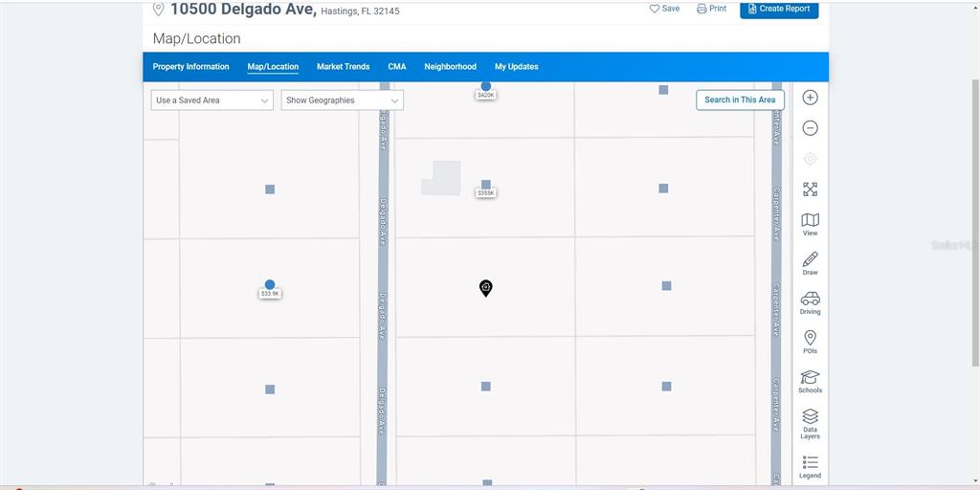
Task: Save this property with heart icon
Action: pyautogui.click(x=664, y=9)
